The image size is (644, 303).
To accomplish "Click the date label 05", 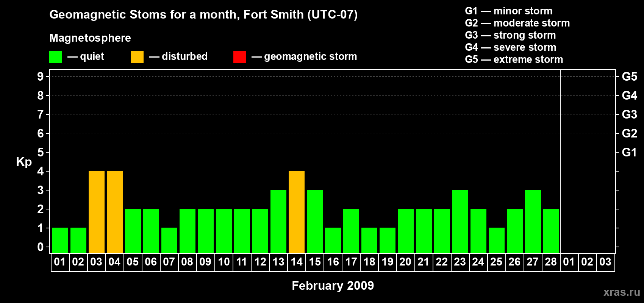I will pos(133,262).
